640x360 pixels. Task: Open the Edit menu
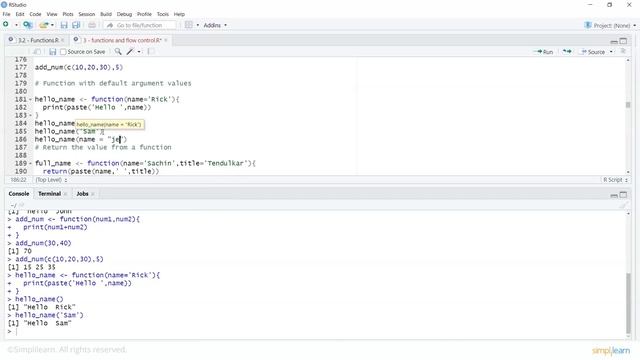click(x=20, y=14)
